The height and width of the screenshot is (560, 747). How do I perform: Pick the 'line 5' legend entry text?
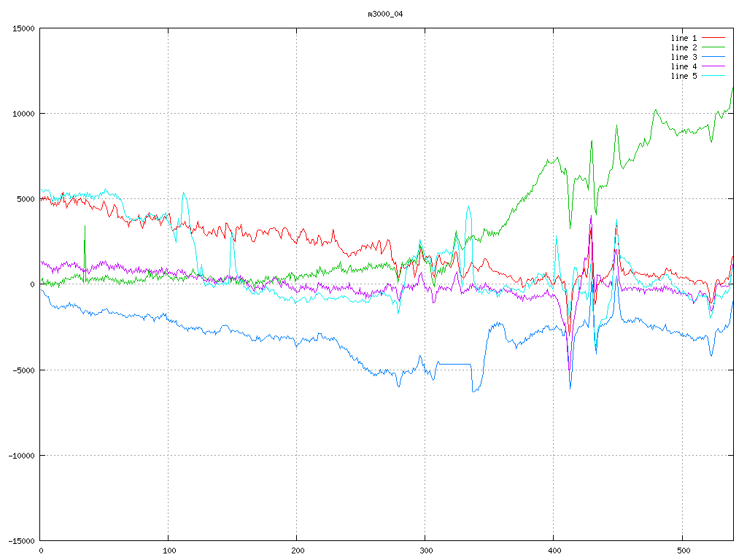click(x=684, y=76)
